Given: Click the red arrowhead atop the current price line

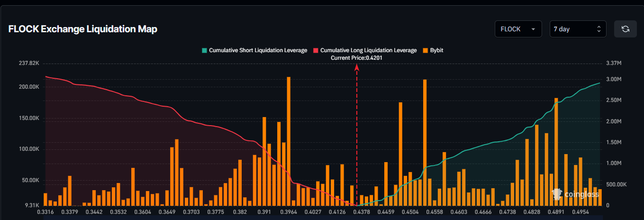Looking at the screenshot, I should pyautogui.click(x=357, y=68).
